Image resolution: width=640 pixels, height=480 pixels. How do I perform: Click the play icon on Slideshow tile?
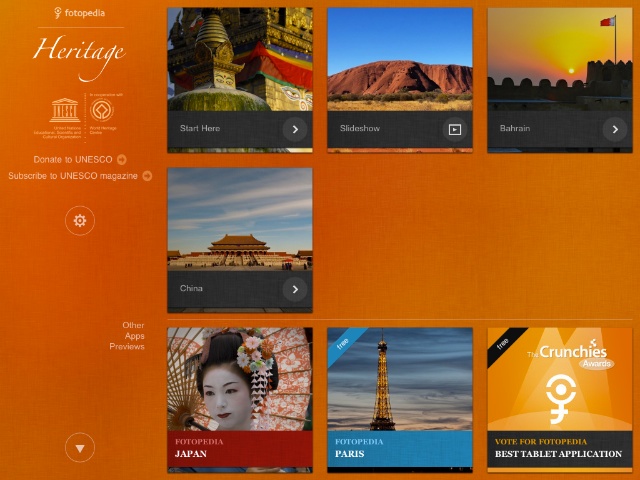[x=455, y=129]
